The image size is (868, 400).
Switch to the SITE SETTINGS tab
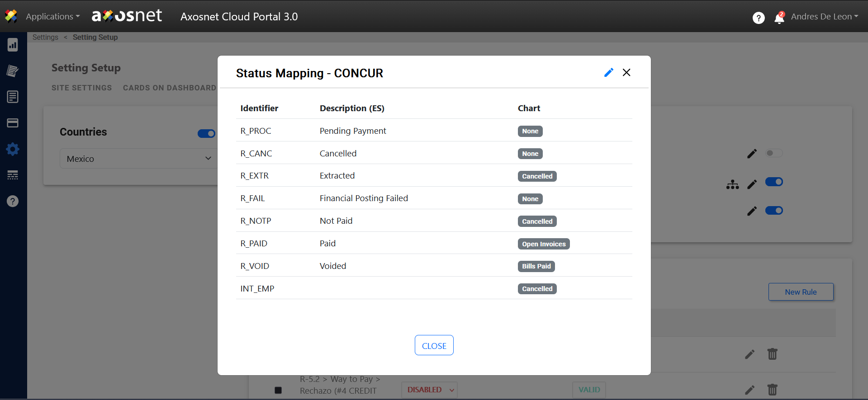pyautogui.click(x=81, y=88)
